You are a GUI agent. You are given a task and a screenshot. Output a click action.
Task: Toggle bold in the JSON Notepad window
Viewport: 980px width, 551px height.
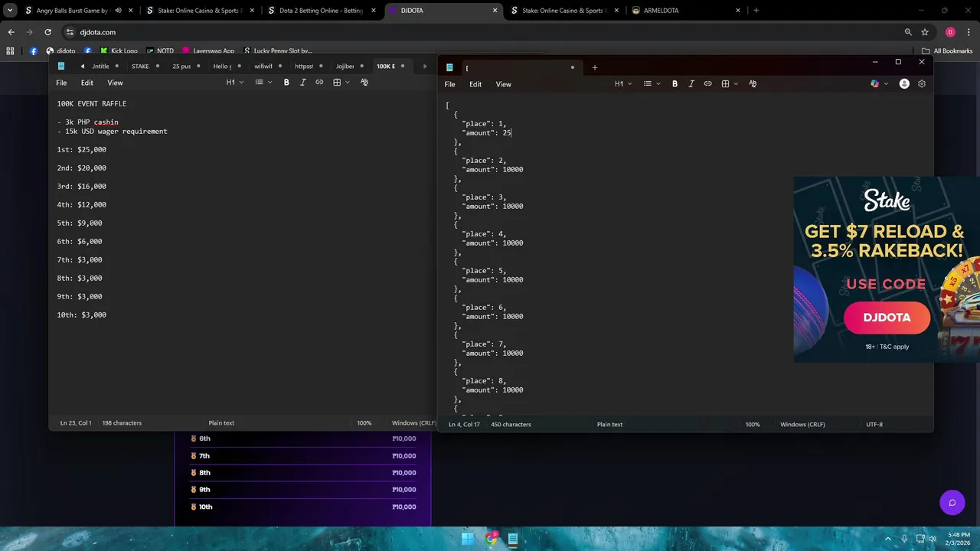675,84
